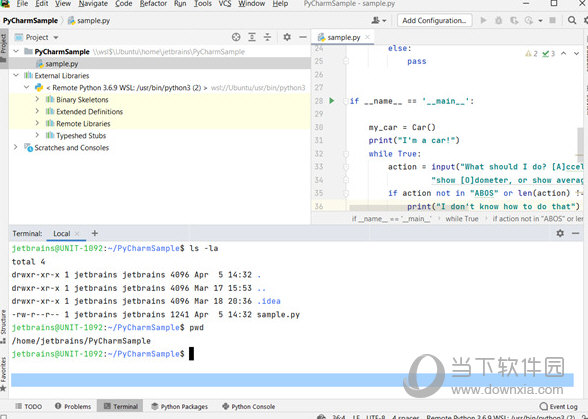This screenshot has height=419, width=588.
Task: Open the Event Log
Action: (558, 406)
